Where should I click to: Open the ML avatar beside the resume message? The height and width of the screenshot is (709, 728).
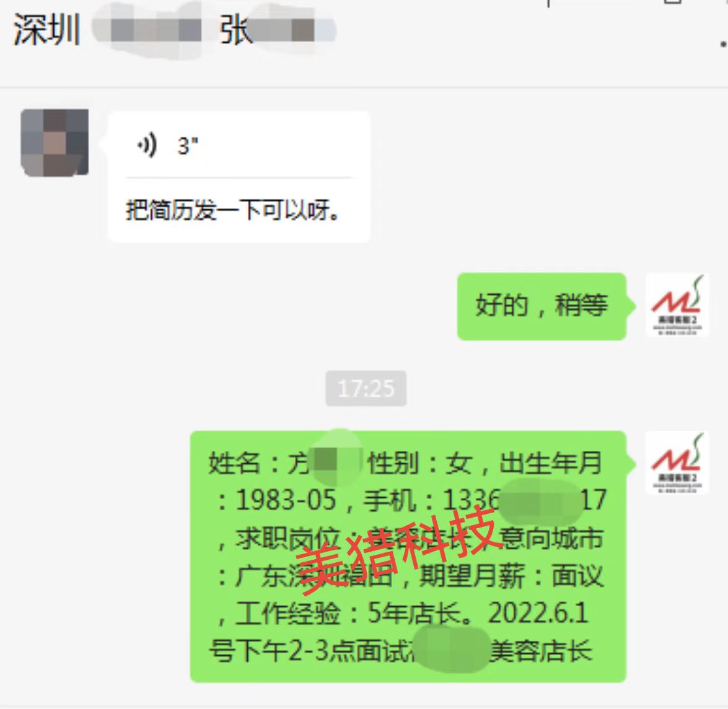[677, 463]
